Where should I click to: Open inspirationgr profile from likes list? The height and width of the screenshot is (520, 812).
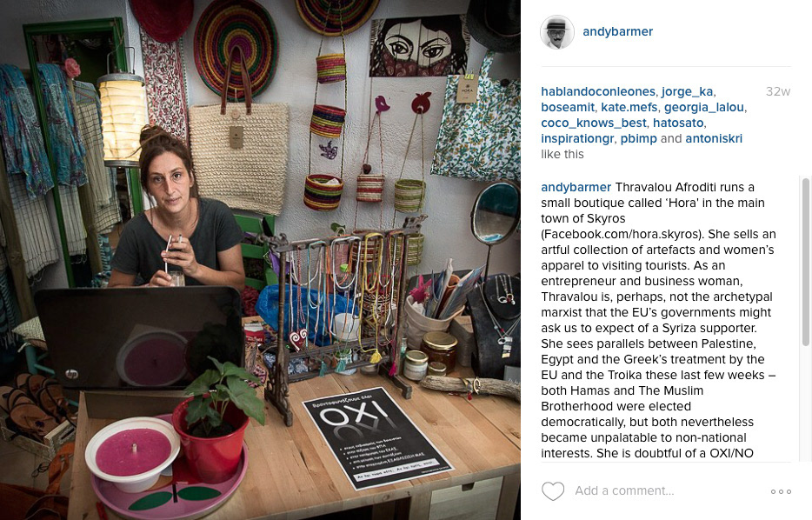(x=577, y=138)
